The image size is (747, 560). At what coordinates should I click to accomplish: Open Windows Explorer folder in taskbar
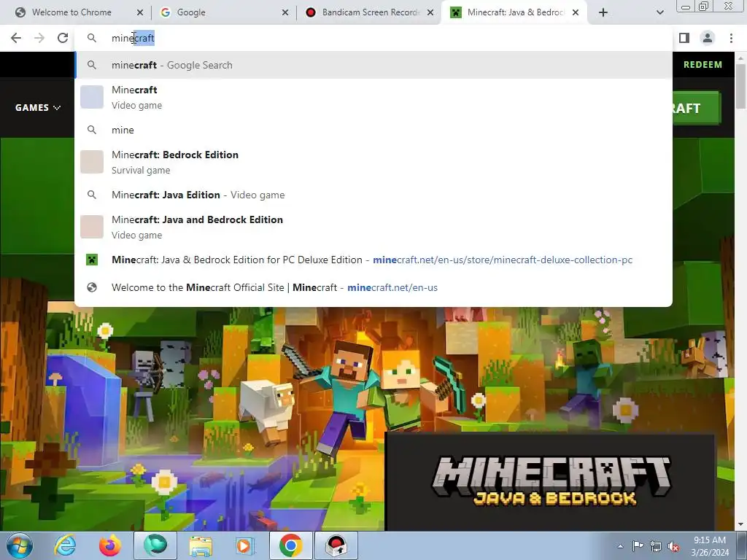[201, 545]
